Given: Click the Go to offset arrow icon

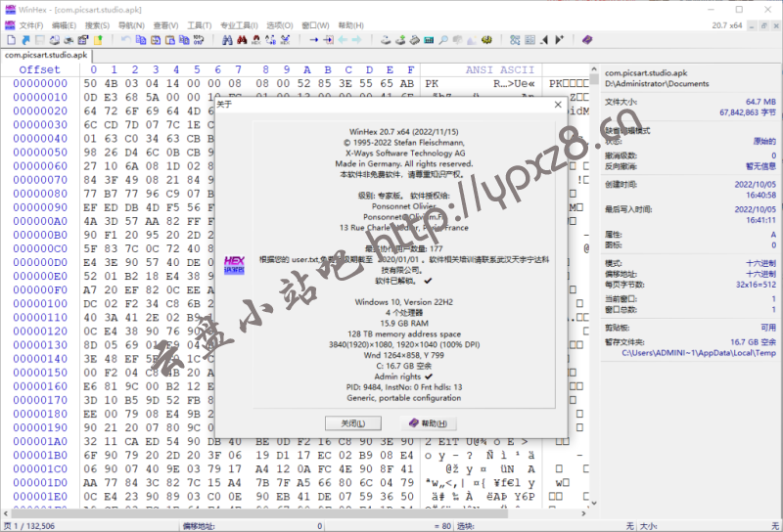Looking at the screenshot, I should (313, 40).
